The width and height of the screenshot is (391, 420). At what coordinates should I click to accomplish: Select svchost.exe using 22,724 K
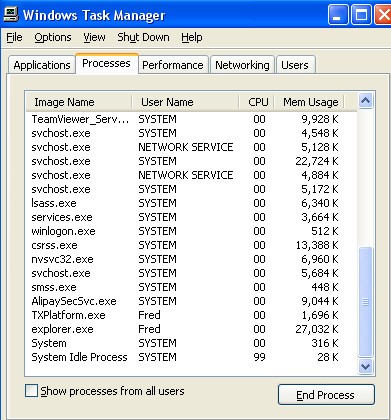click(x=191, y=161)
